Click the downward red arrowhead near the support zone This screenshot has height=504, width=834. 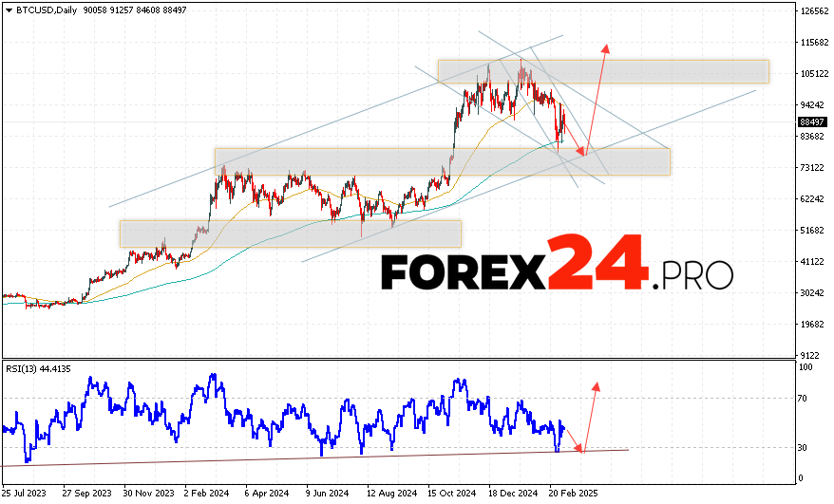pos(583,152)
